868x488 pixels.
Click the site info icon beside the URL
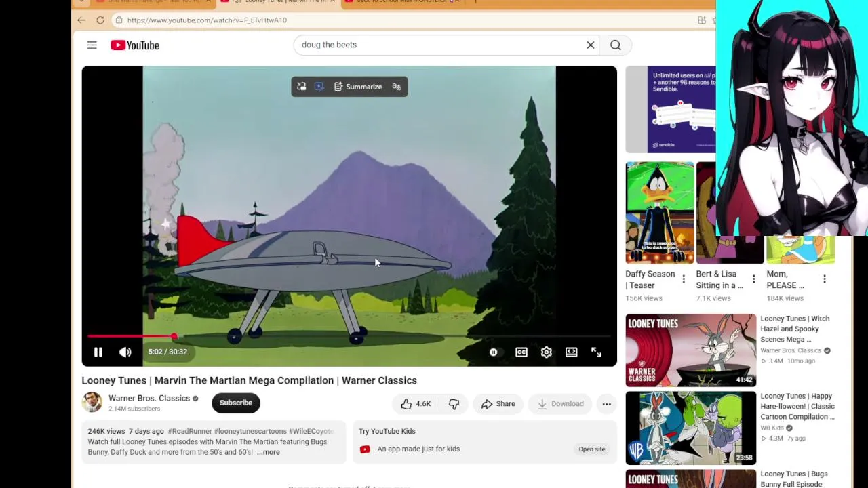click(x=119, y=20)
